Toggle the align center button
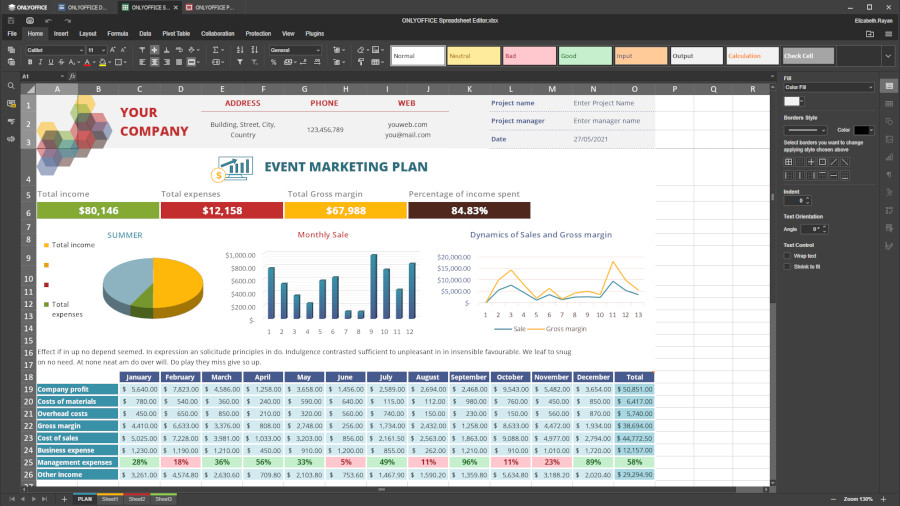 [154, 62]
